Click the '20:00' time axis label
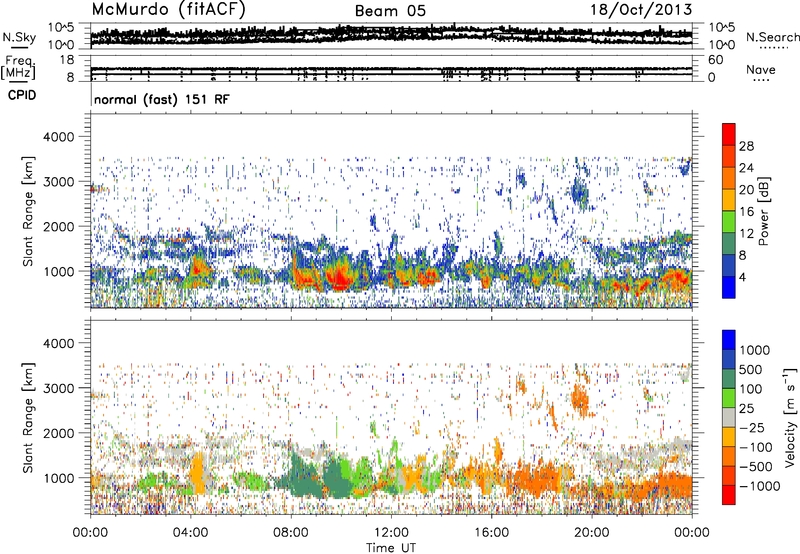The image size is (800, 554). click(x=591, y=533)
